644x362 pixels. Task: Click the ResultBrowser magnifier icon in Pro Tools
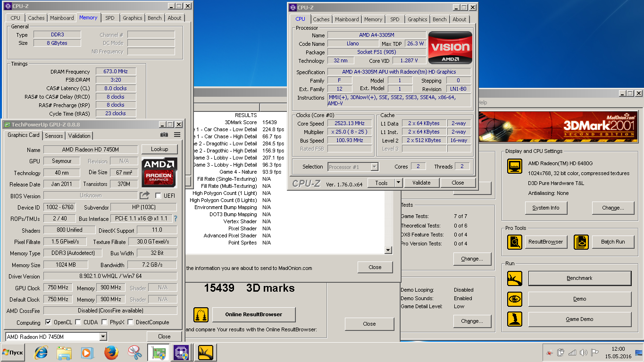tap(514, 242)
